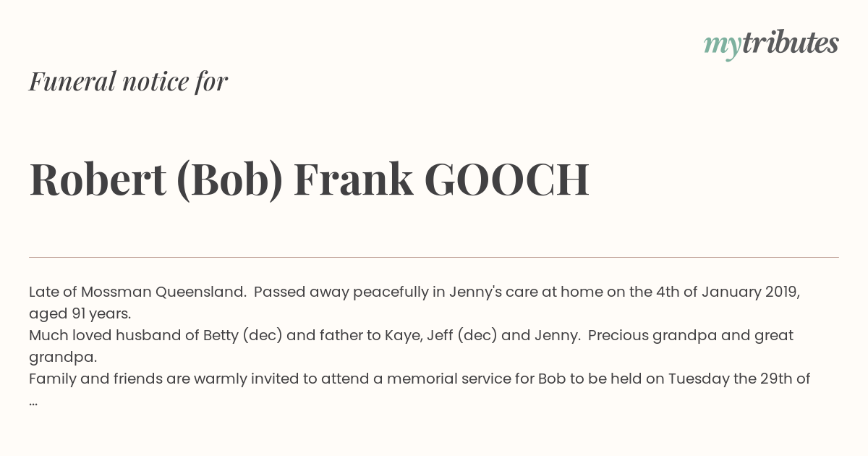Click the 'Late of Mossman Queensland' text
Viewport: 868px width, 456px height.
137,292
